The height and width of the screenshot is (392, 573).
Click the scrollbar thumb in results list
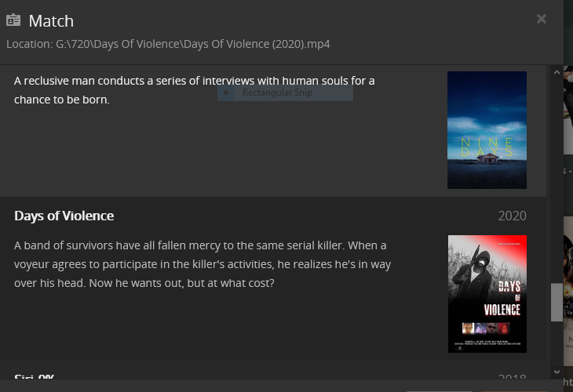pos(557,302)
